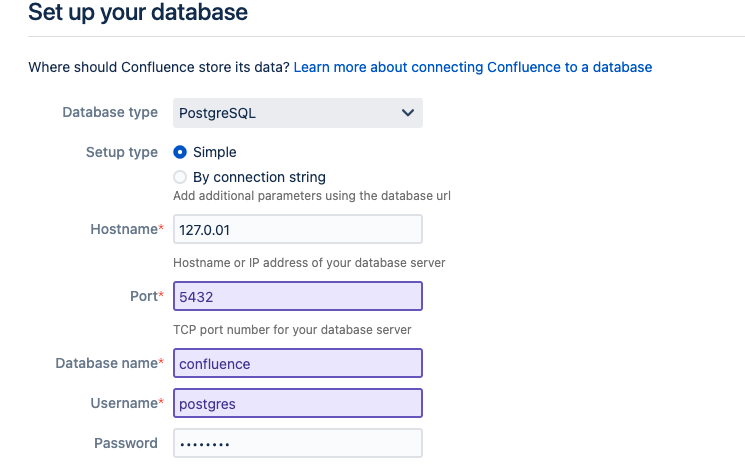
Task: Click the Setup type label
Action: (122, 152)
